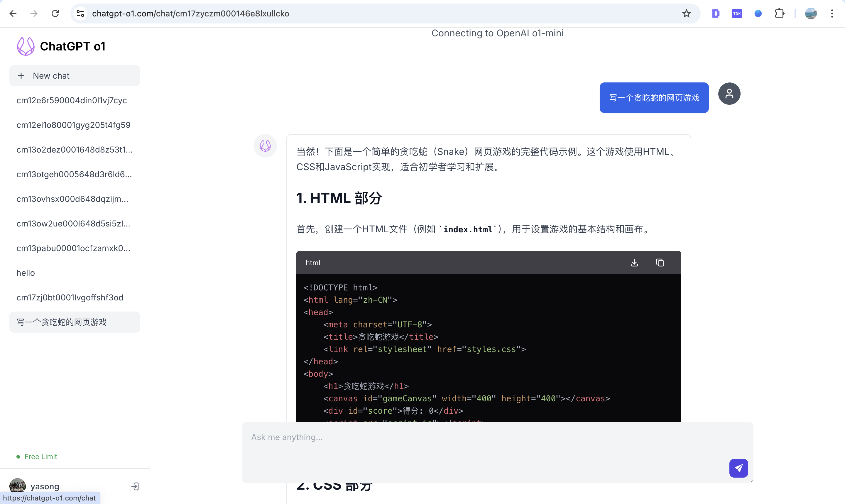
Task: Expand the cm13otgeh0005648d3r6ld6 chat item
Action: pos(75,174)
